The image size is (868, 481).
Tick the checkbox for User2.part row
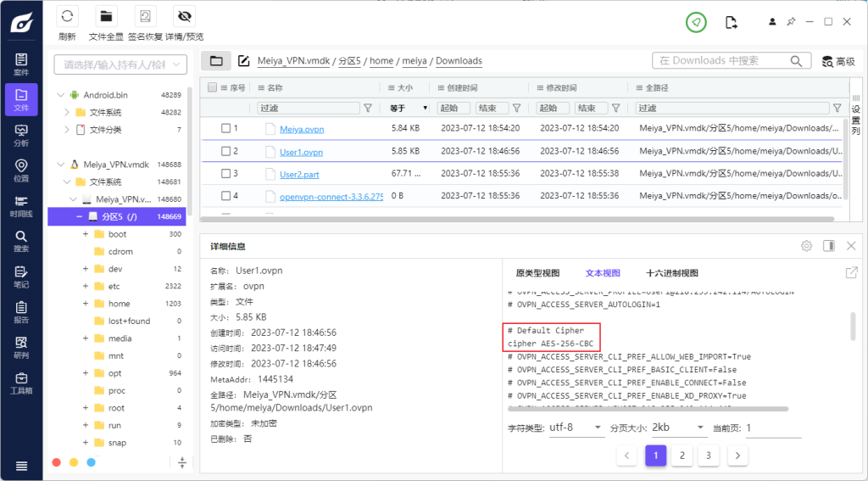click(225, 174)
